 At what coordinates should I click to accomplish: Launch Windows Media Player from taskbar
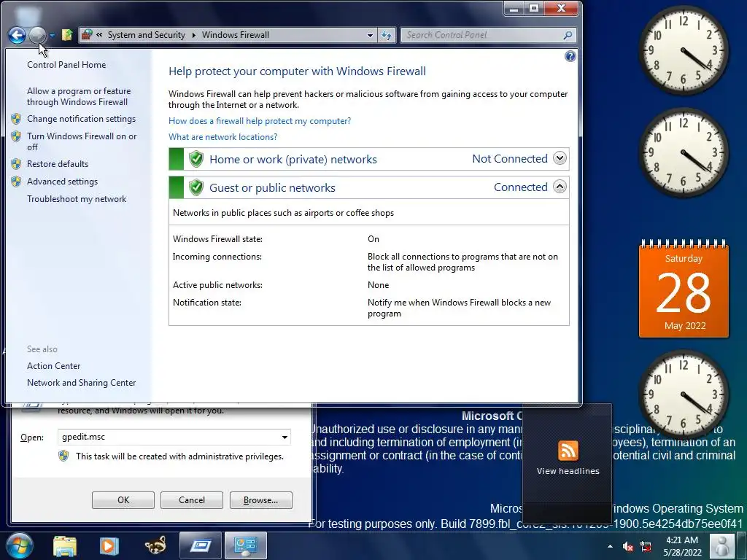(x=109, y=545)
